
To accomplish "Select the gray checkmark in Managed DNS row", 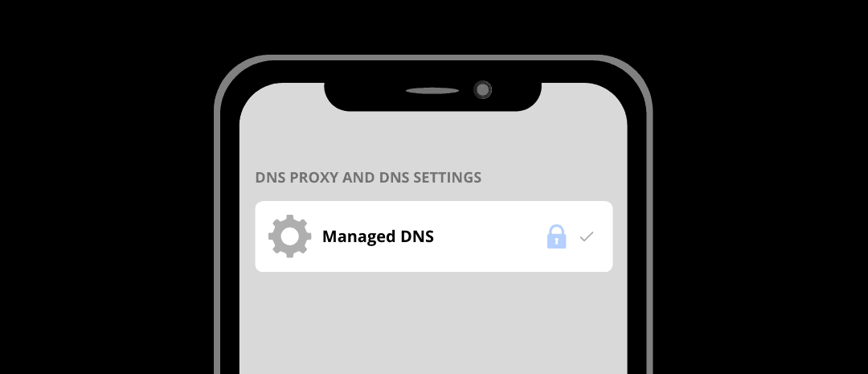I will 586,237.
